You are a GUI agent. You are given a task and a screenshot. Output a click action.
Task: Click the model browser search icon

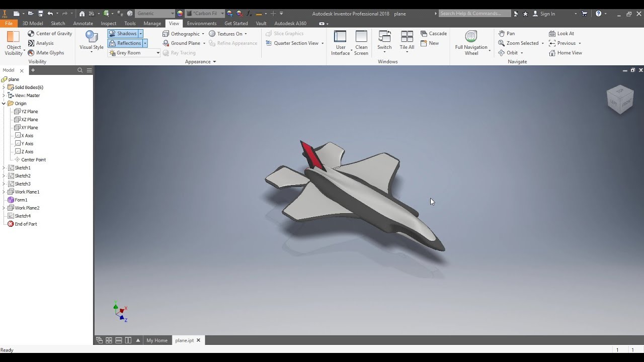pos(79,70)
